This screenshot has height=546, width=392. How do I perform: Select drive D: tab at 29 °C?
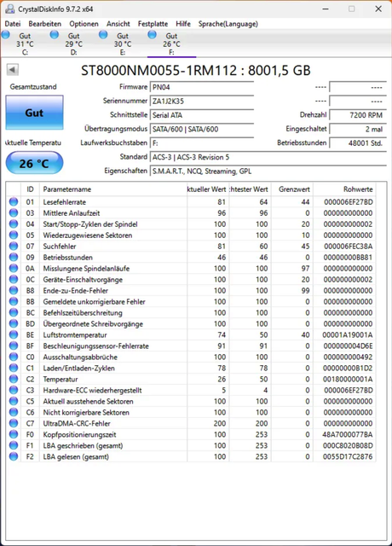coord(74,44)
